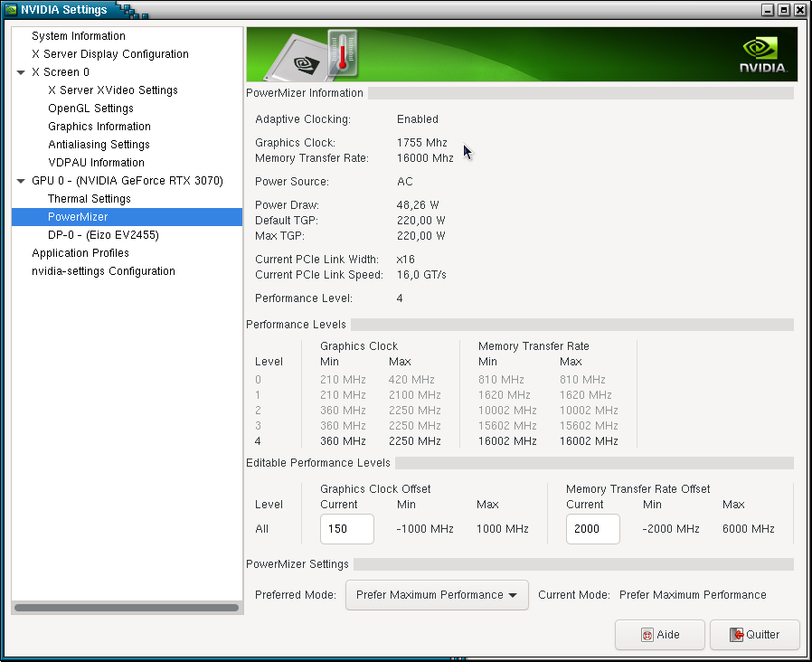812x662 pixels.
Task: Click Editable Performance Levels header
Action: tap(318, 463)
